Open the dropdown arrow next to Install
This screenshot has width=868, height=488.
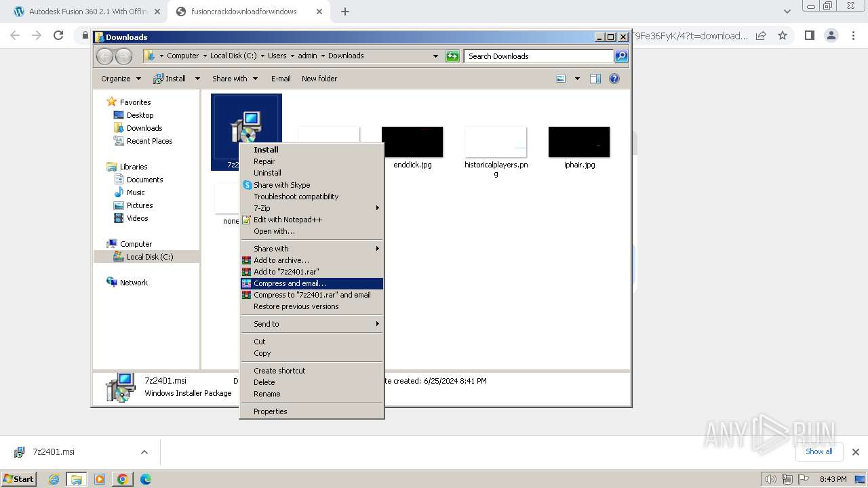197,79
